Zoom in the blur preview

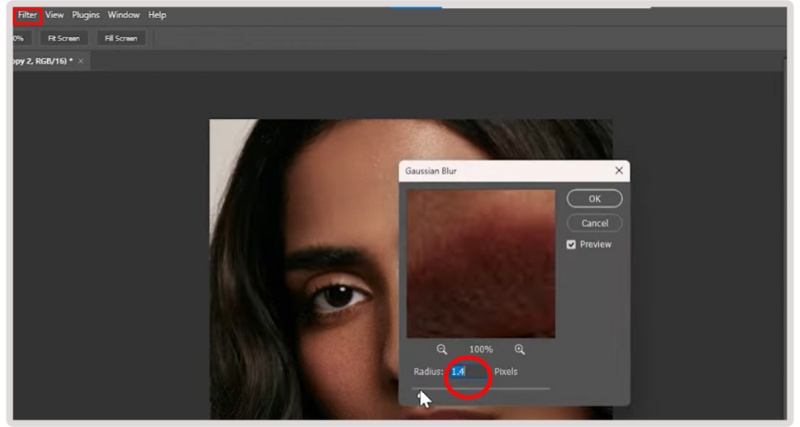click(519, 349)
